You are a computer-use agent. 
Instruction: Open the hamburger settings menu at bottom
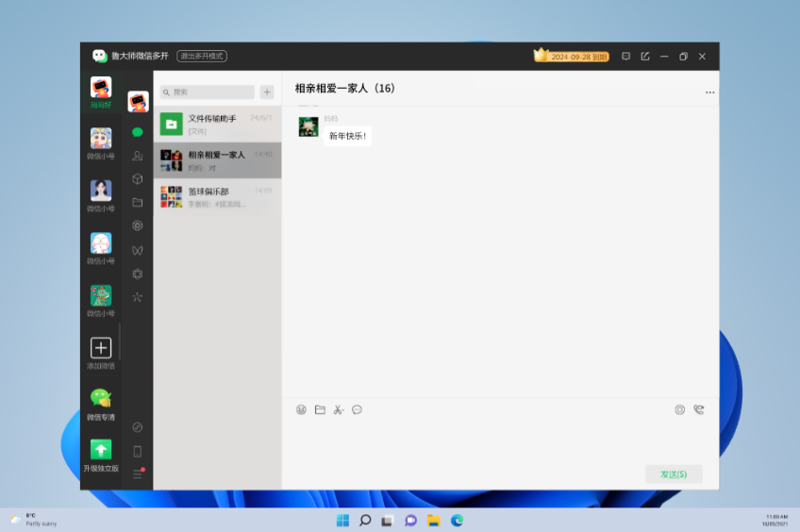[x=138, y=474]
